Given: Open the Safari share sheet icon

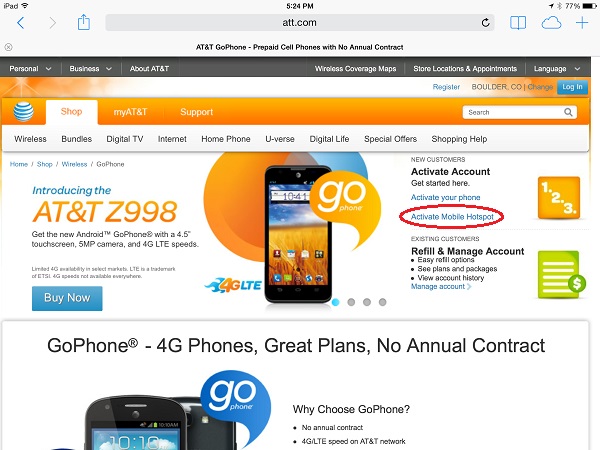Looking at the screenshot, I should tap(83, 22).
